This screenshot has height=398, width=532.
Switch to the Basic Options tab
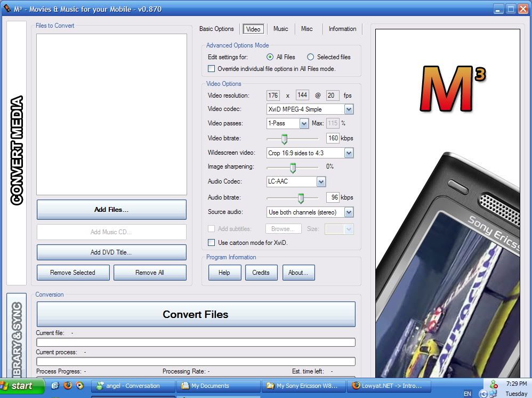[216, 29]
